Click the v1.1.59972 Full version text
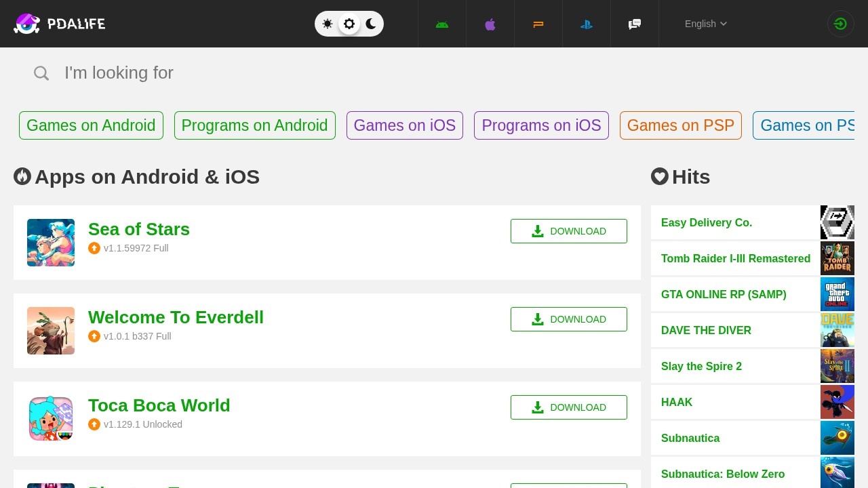This screenshot has height=488, width=868. click(136, 248)
